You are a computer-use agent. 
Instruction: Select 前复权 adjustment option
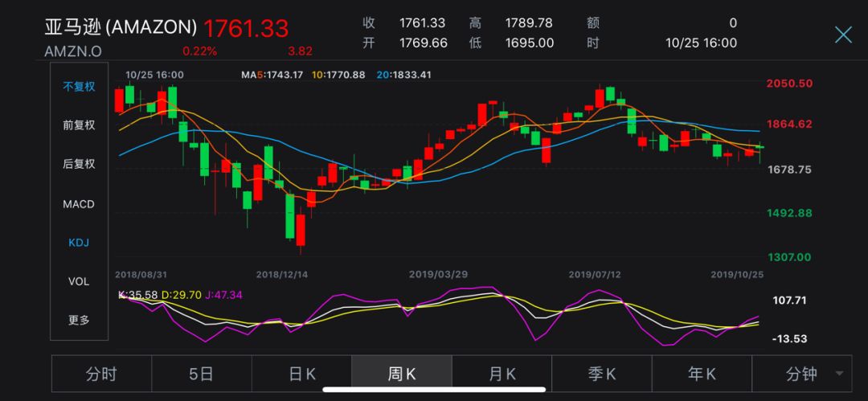click(79, 125)
